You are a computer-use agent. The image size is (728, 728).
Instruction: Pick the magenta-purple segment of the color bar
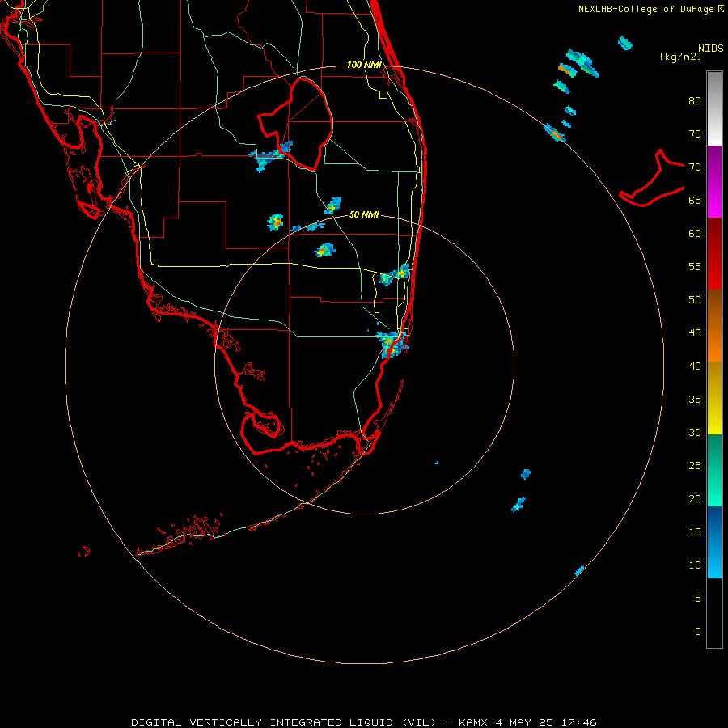click(714, 181)
